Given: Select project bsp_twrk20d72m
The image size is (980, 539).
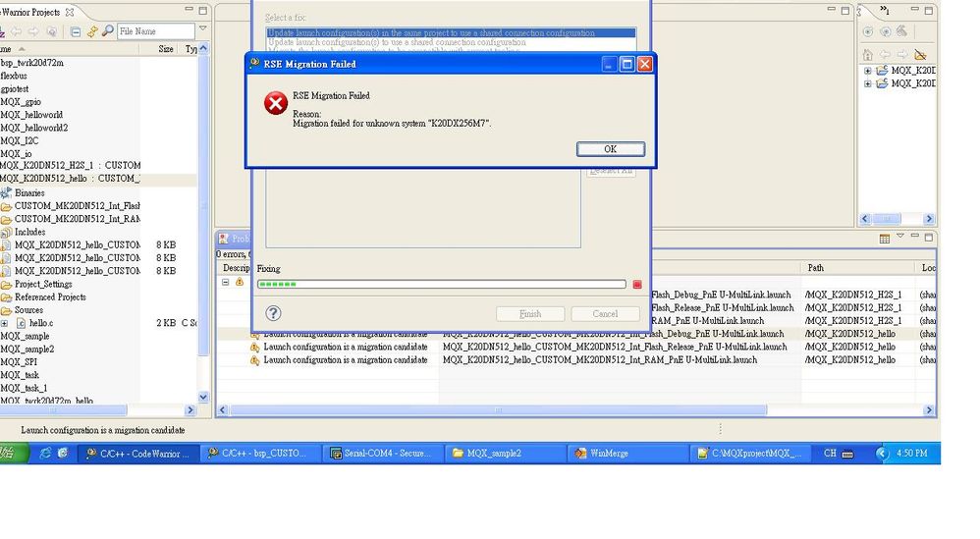Looking at the screenshot, I should 31,63.
